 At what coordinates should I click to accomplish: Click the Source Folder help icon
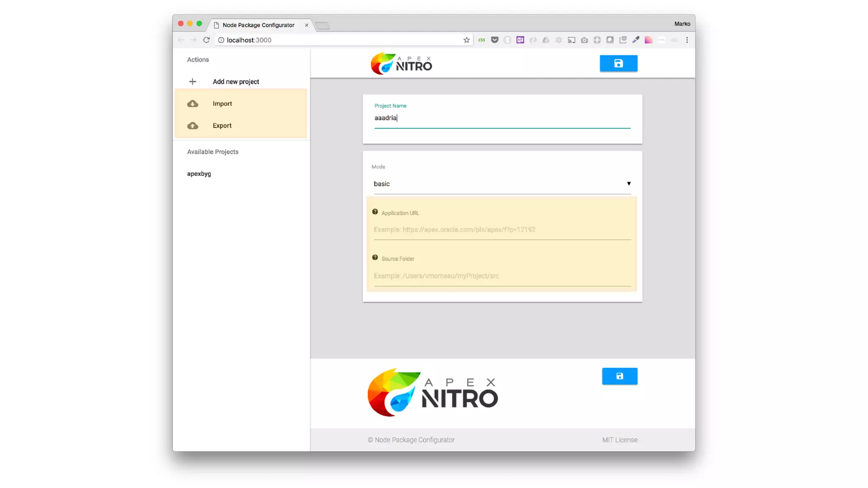pos(375,258)
